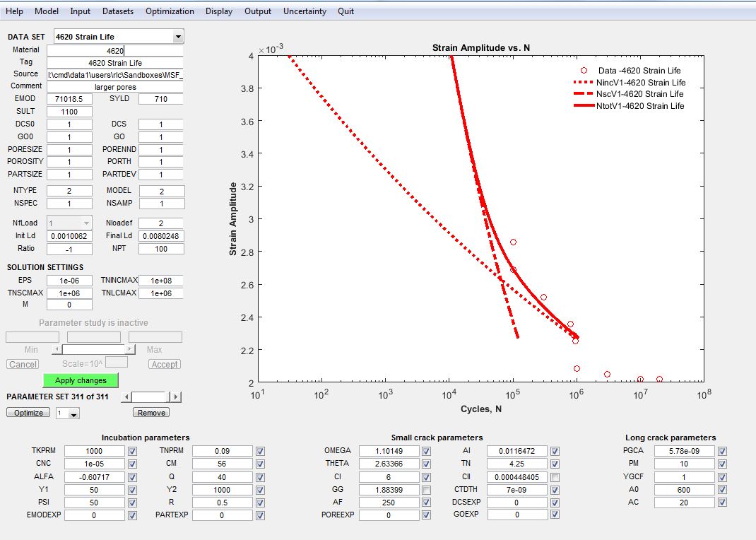Click left arrow of PARAMETER SET slider
Screen dimensions: 756x540
[x=126, y=397]
